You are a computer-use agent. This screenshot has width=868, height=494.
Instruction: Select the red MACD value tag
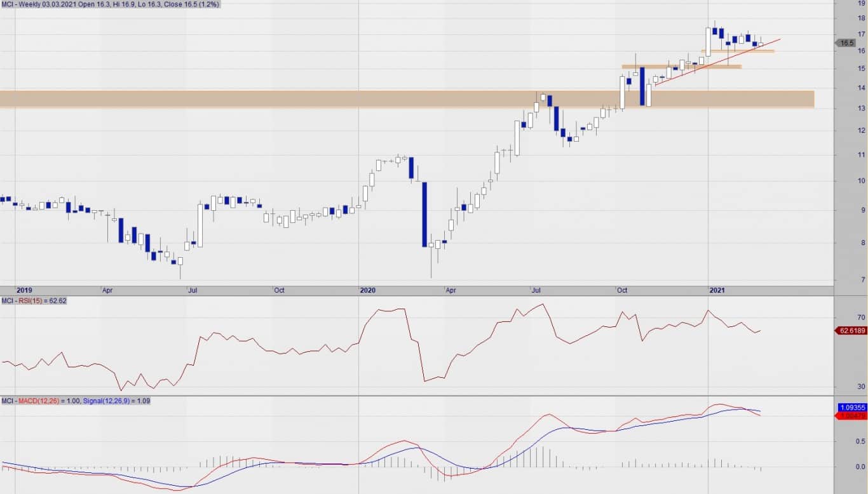tap(852, 415)
